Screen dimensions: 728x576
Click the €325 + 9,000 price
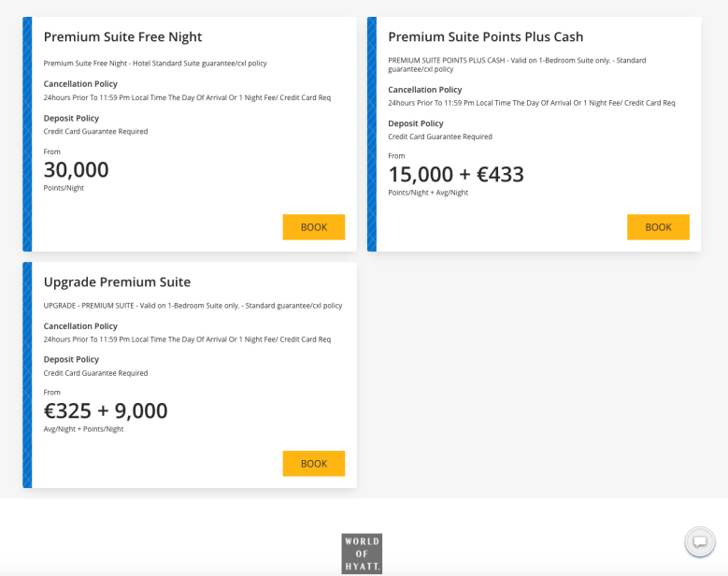(106, 411)
